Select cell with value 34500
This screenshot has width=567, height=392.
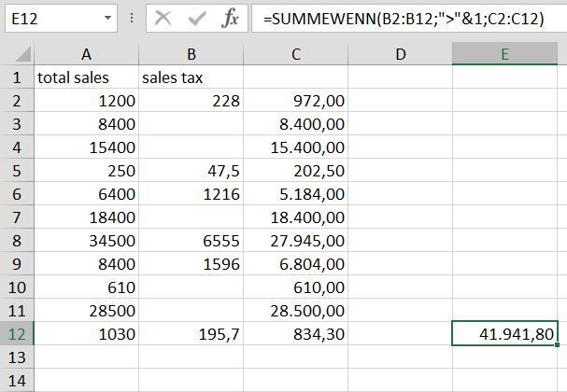[x=87, y=241]
